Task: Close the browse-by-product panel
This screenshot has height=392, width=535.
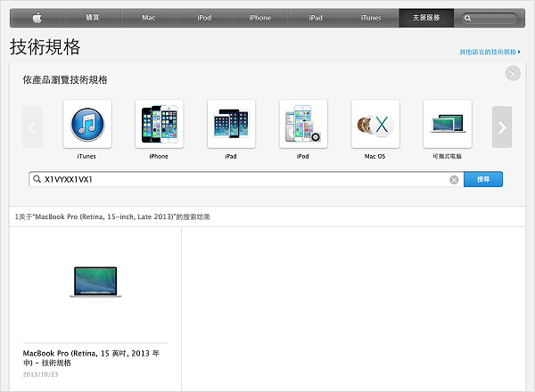Action: pyautogui.click(x=513, y=73)
